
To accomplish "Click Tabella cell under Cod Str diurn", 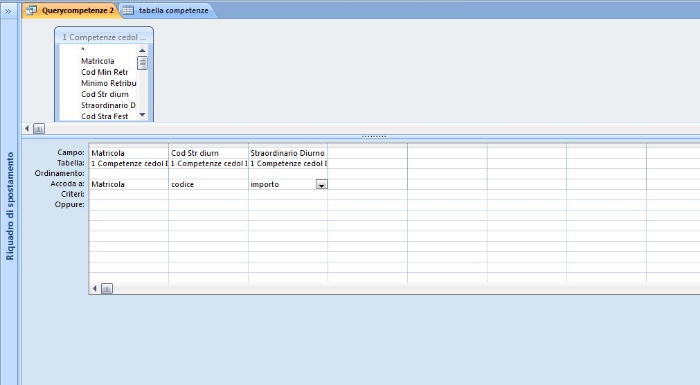I will (x=208, y=163).
